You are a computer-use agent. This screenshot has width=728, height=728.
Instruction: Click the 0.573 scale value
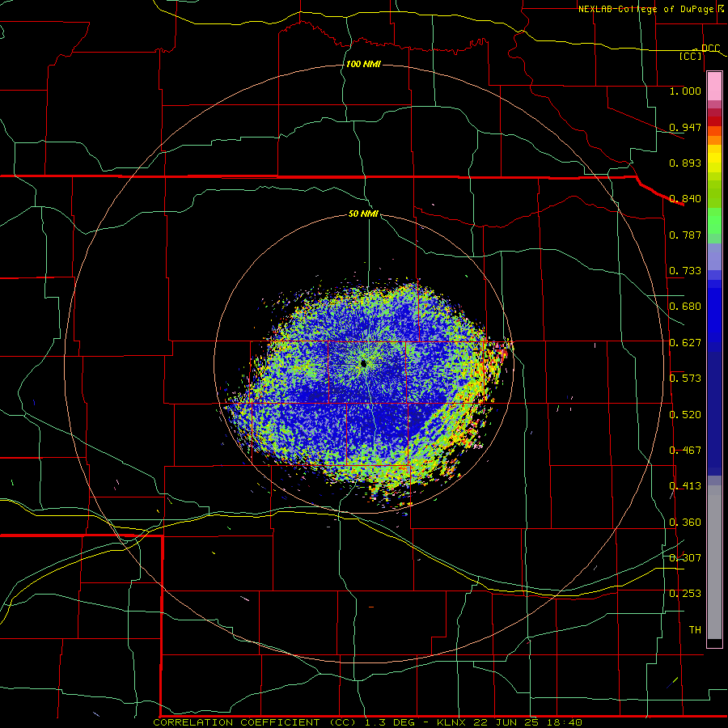click(x=685, y=379)
